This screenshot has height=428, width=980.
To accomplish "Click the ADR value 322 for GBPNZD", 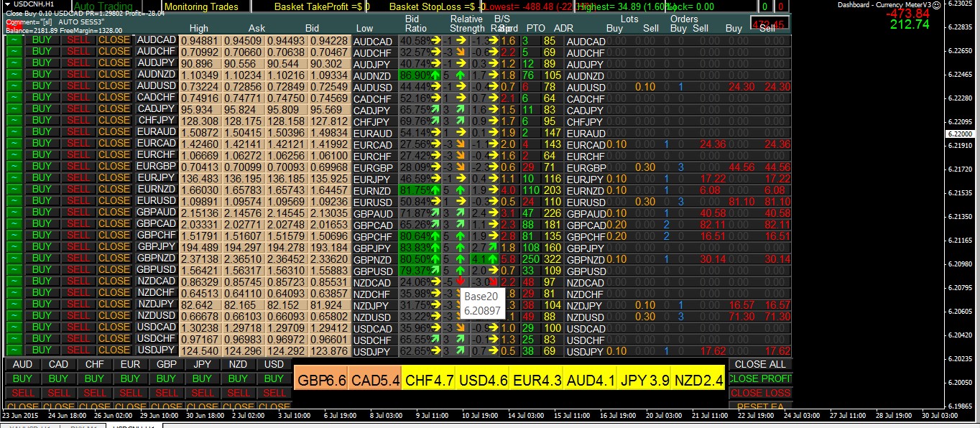I will 553,259.
